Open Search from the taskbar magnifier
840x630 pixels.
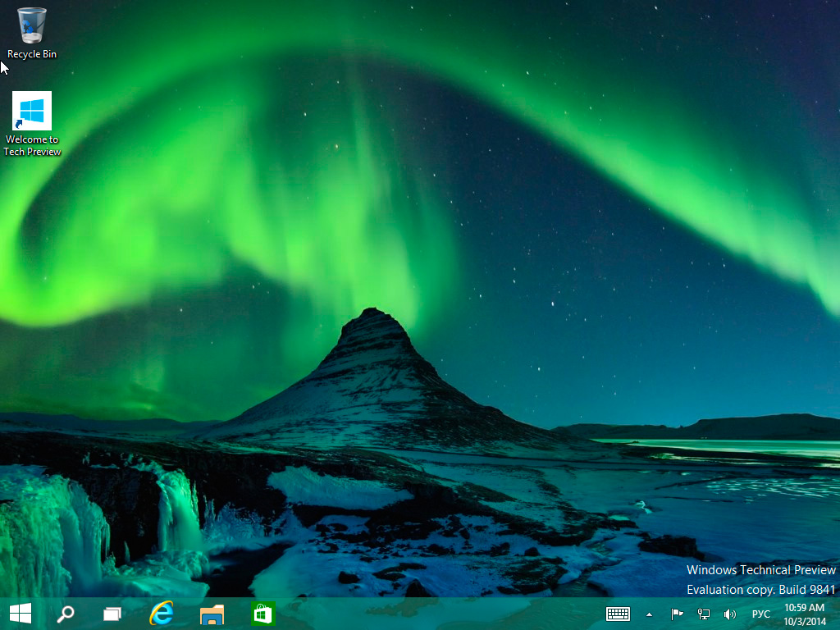pyautogui.click(x=66, y=614)
